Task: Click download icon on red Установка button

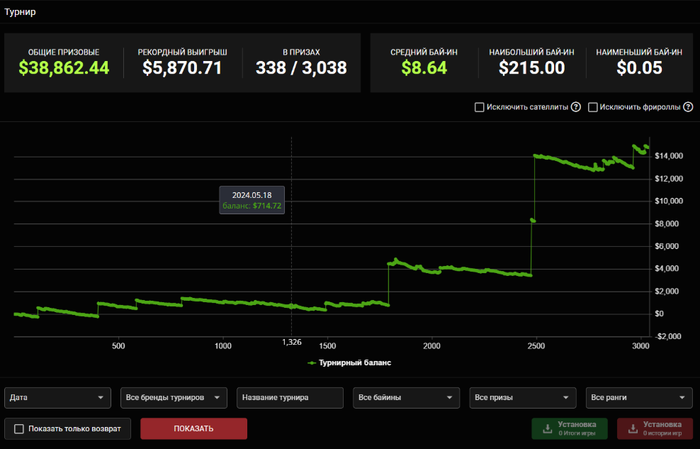Action: [x=633, y=428]
